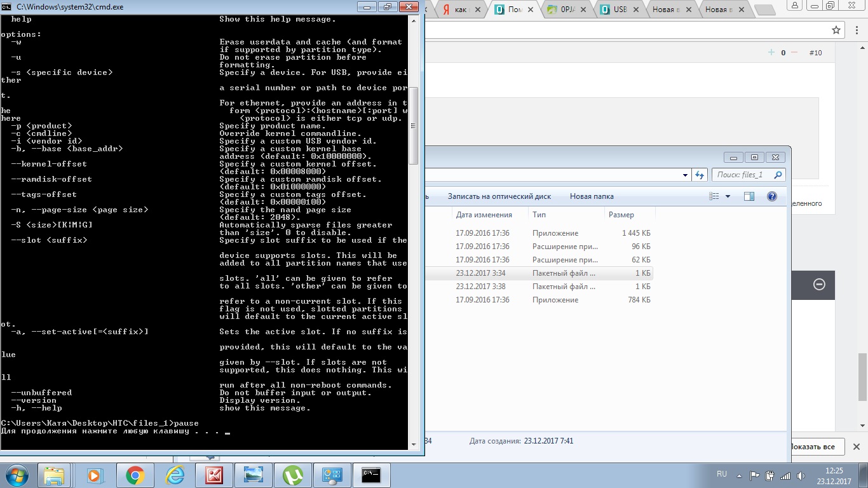This screenshot has height=488, width=868.
Task: Switch to the USB browser tab
Action: (620, 10)
